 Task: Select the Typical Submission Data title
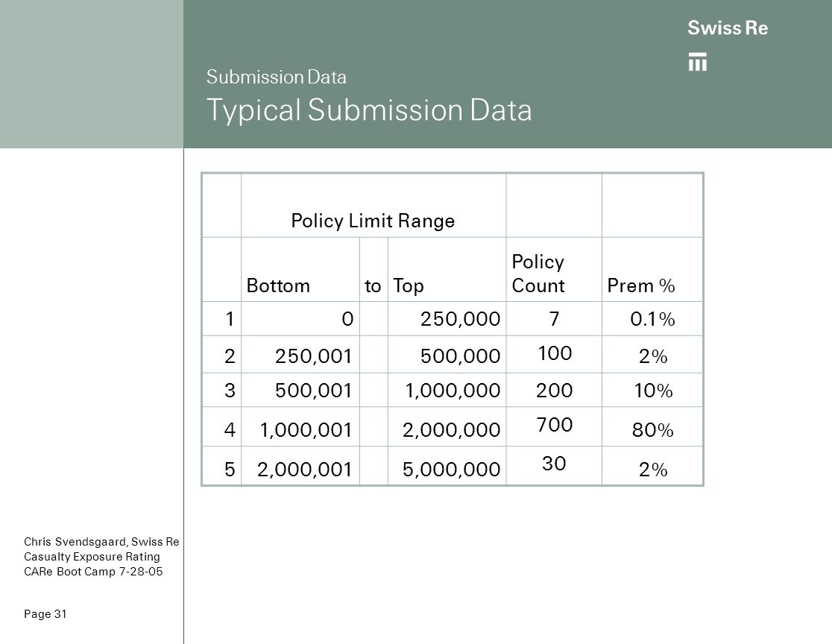[369, 110]
